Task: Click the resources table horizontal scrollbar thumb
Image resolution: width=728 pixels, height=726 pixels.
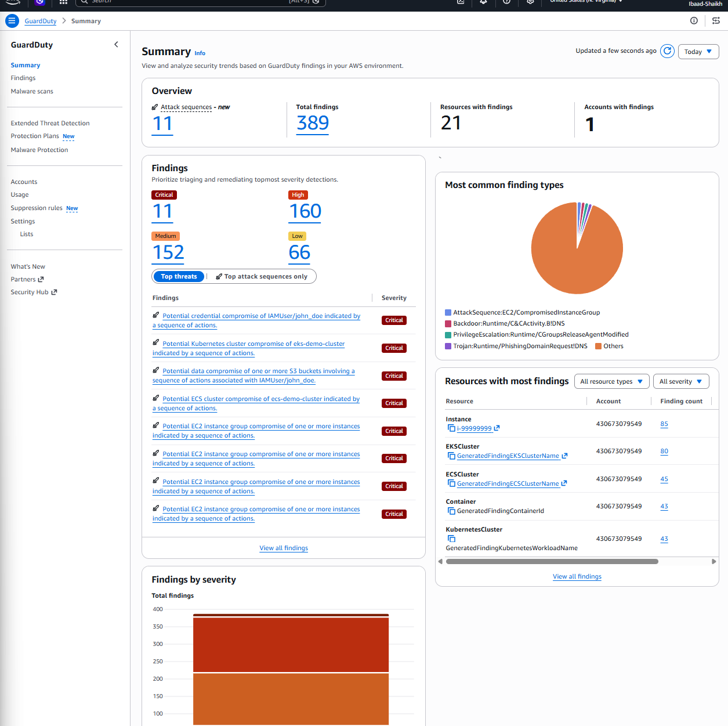Action: point(552,561)
